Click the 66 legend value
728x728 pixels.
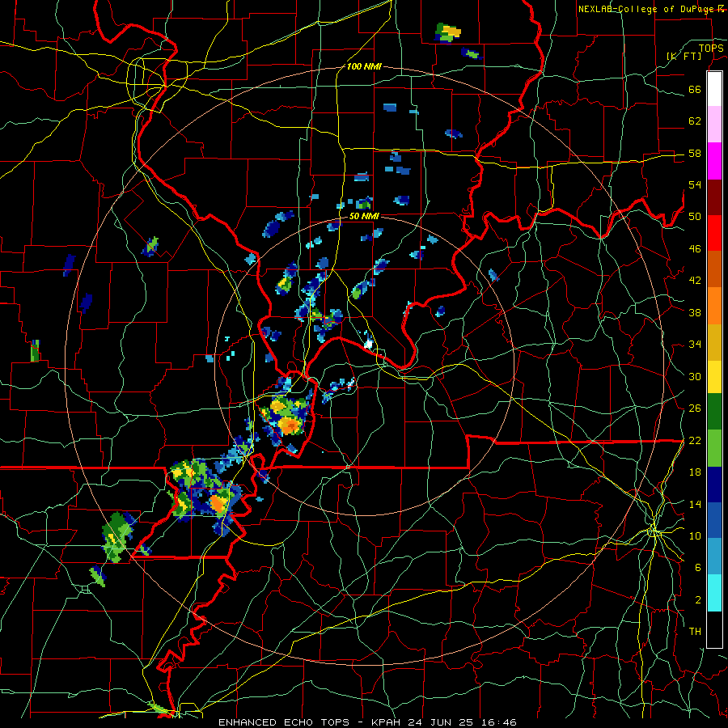[695, 90]
